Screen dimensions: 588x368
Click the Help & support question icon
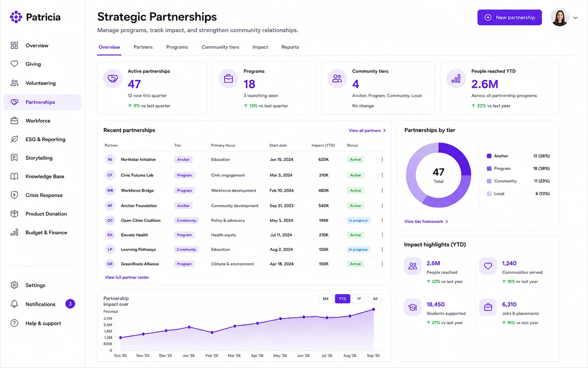click(x=14, y=323)
